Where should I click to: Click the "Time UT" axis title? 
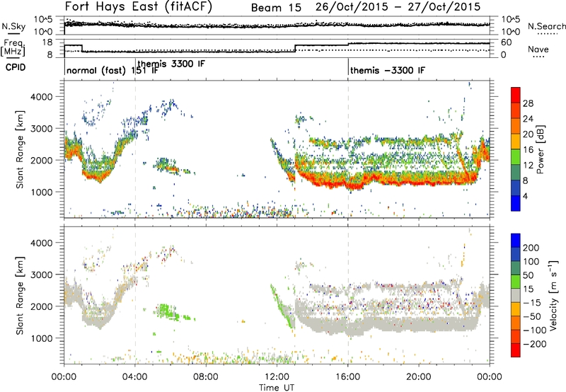click(277, 387)
